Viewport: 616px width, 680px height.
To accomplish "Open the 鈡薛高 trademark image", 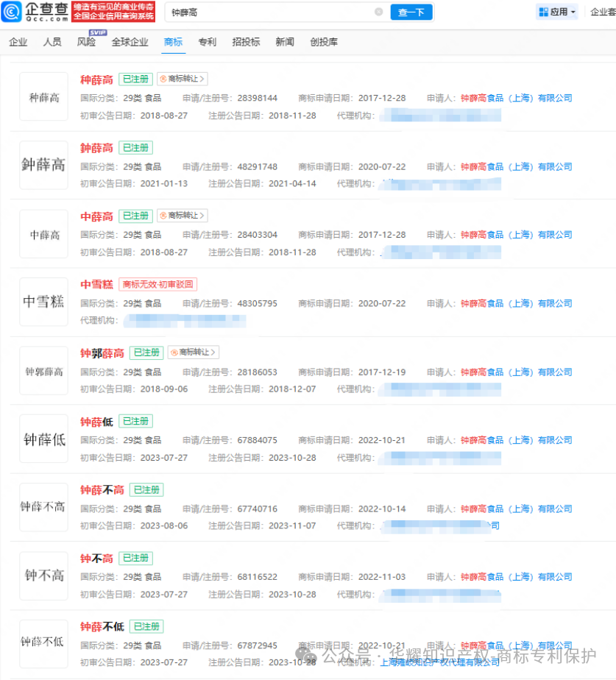I will [44, 166].
